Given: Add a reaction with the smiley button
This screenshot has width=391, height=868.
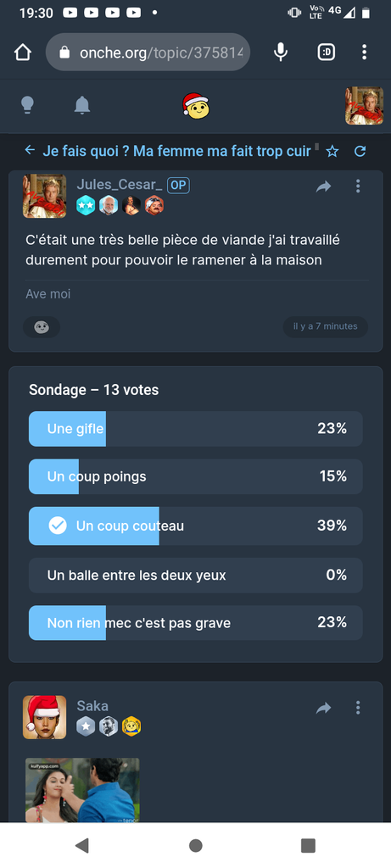Looking at the screenshot, I should tap(42, 327).
